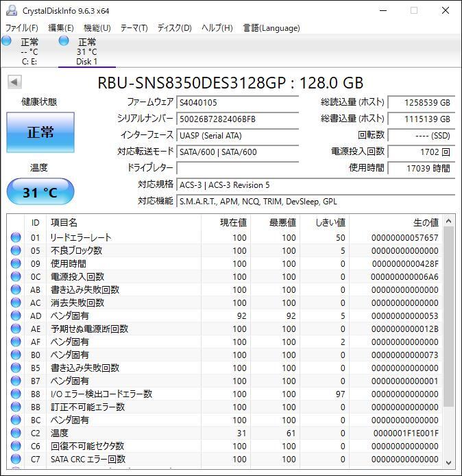This screenshot has width=462, height=476.
Task: Open the ヘルプ(H) menu
Action: [217, 28]
